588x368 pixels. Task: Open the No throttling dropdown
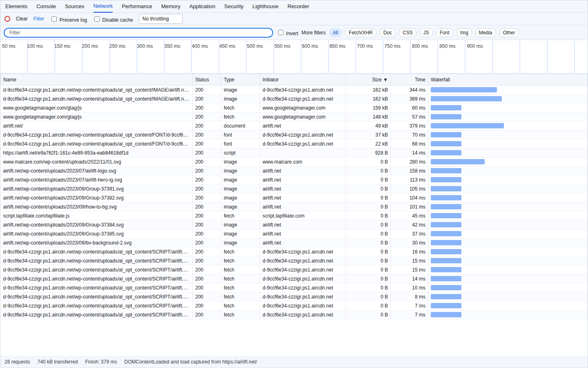point(161,19)
